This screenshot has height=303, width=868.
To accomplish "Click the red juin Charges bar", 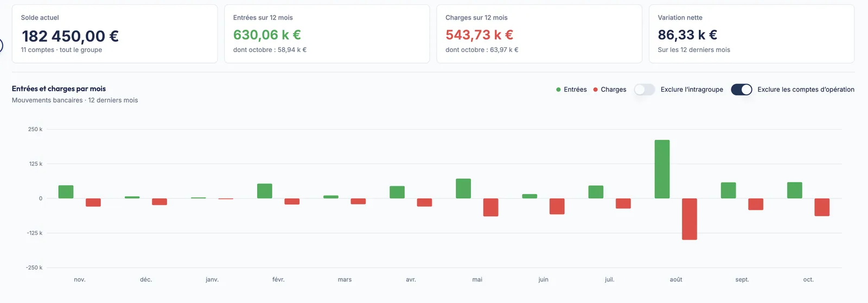I will tap(557, 206).
